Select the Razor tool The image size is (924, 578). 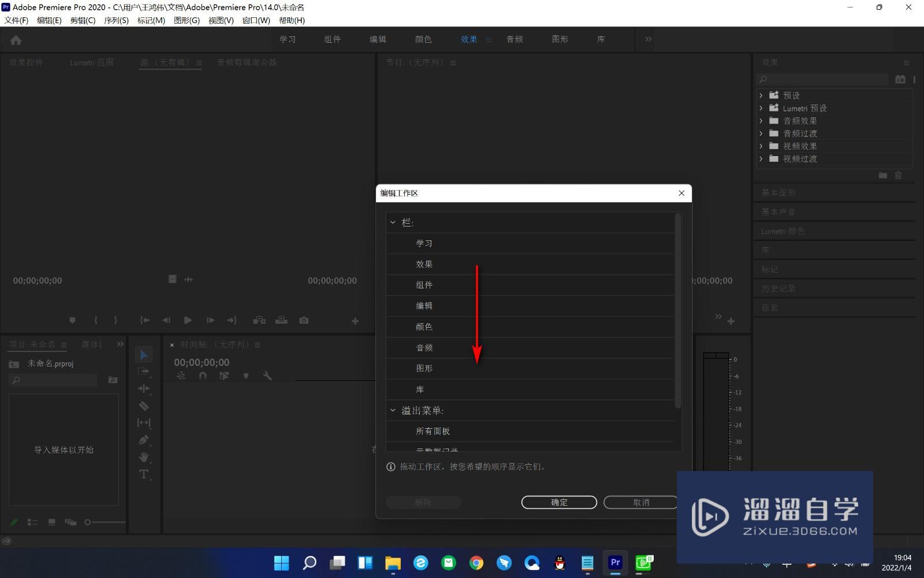[144, 406]
